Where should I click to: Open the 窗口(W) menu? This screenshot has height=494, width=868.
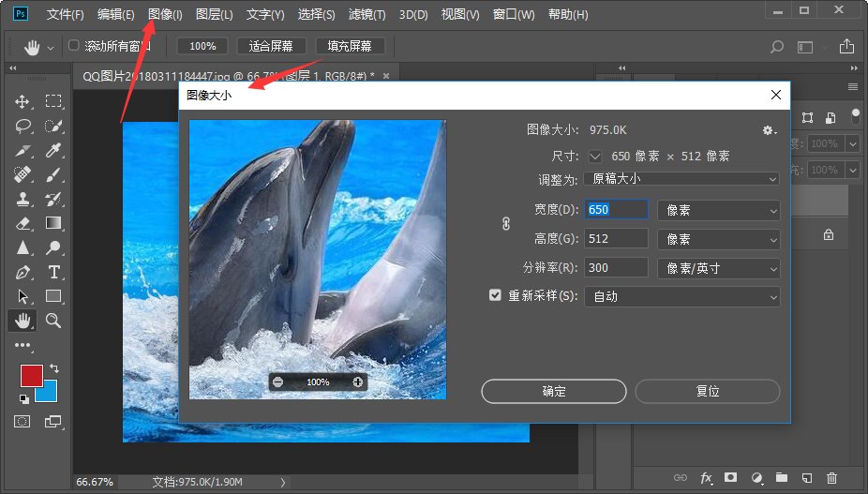click(514, 14)
